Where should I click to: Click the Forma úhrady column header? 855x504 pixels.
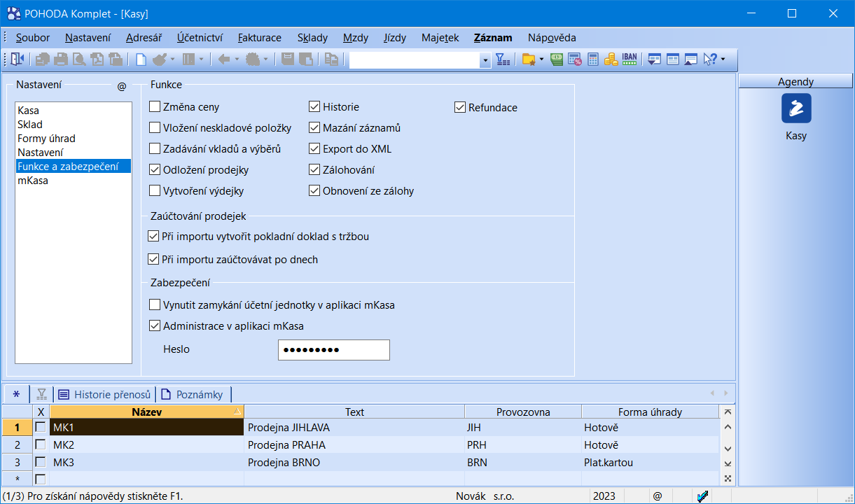click(650, 412)
